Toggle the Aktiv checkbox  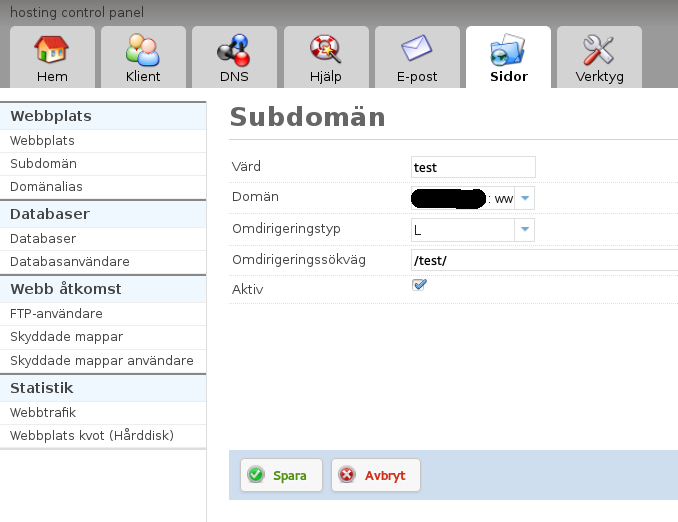tap(420, 285)
